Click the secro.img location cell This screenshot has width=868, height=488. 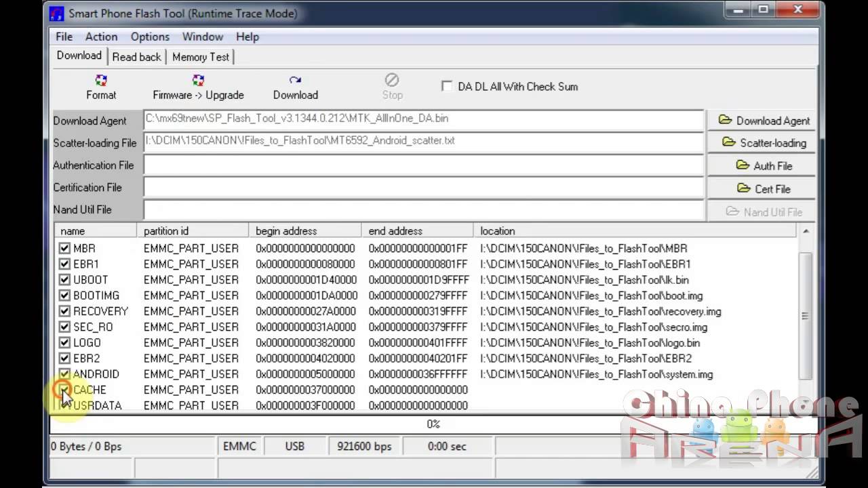click(594, 327)
